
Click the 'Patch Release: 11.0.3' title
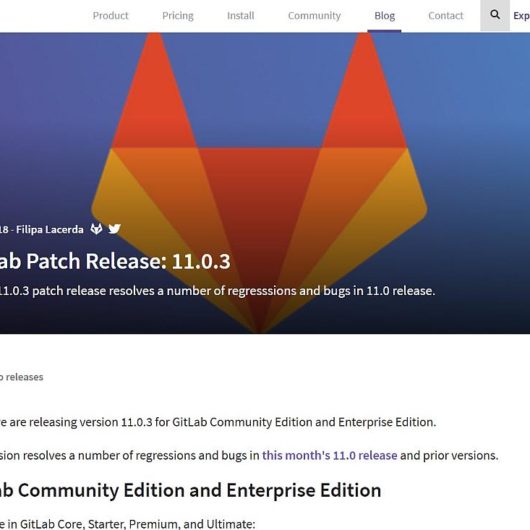coord(128,261)
